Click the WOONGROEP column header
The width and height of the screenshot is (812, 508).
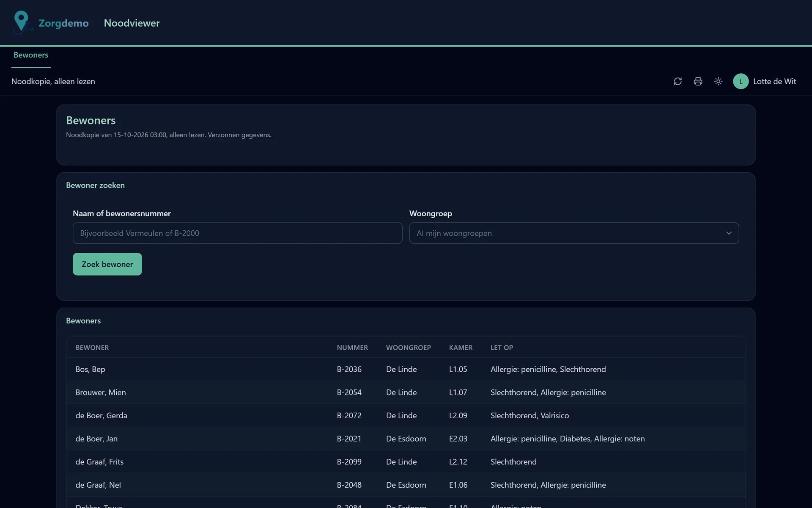coord(409,348)
